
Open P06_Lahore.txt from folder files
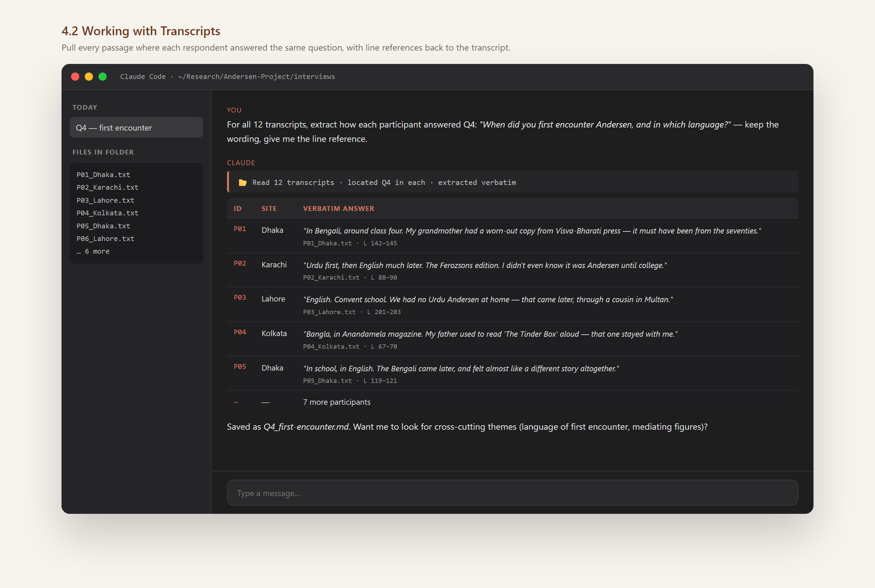(106, 239)
